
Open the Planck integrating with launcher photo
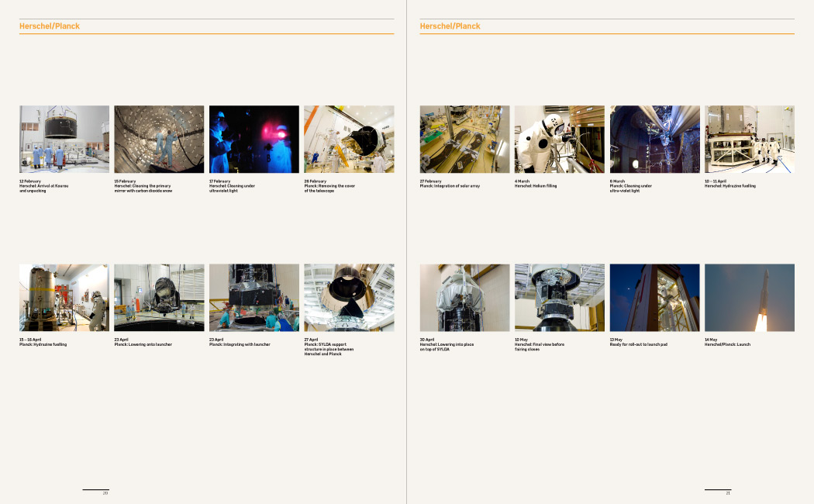[254, 298]
